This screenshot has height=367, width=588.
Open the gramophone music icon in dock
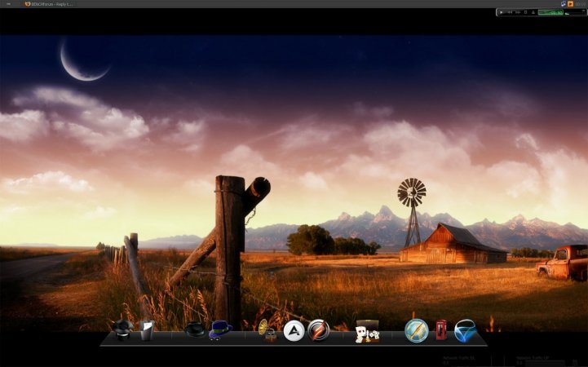click(x=267, y=330)
